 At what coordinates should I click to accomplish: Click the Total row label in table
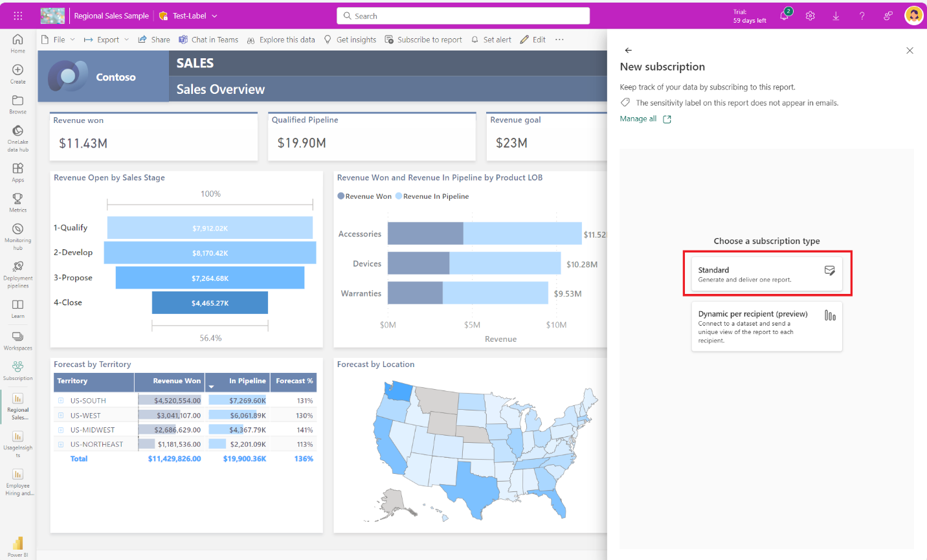point(79,459)
